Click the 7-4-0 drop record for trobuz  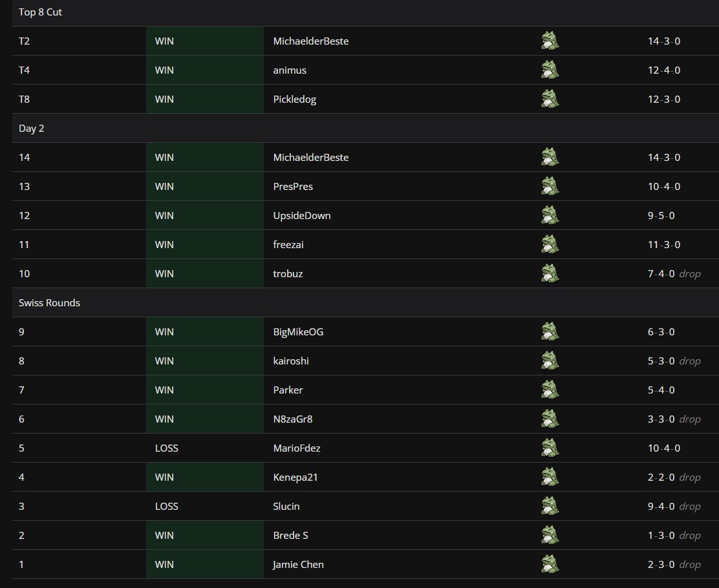click(674, 273)
